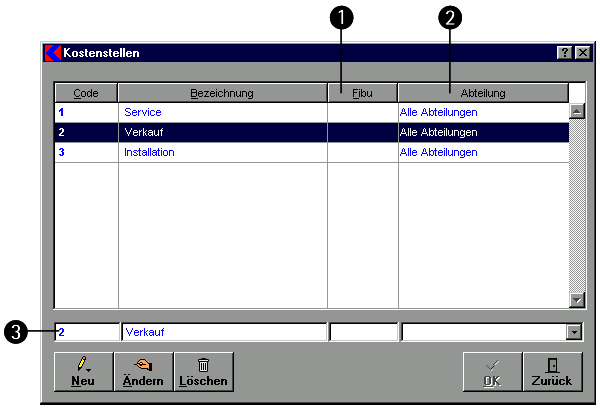Open the Abteilung dropdown below the table
This screenshot has height=410, width=600.
pyautogui.click(x=574, y=332)
